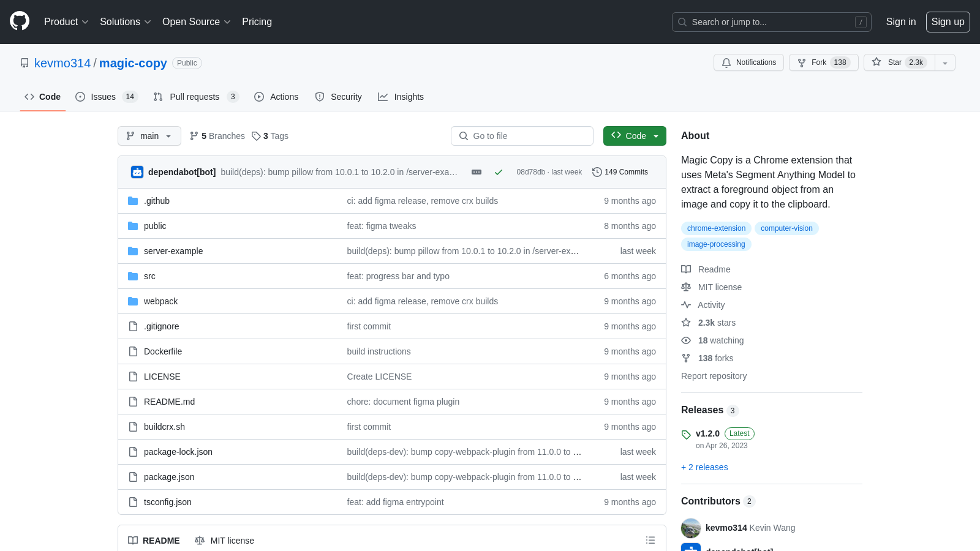Open the green Code dropdown button

[x=635, y=136]
